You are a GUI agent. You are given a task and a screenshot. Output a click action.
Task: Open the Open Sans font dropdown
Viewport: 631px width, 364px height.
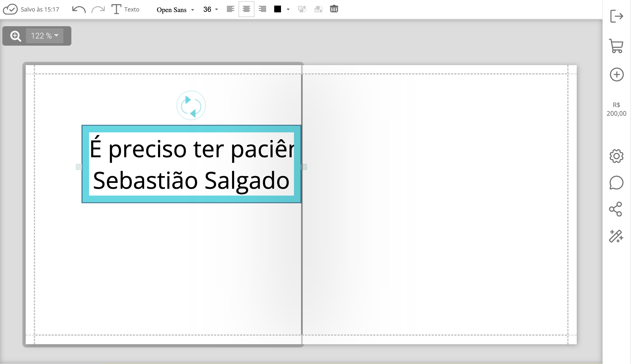coord(175,10)
